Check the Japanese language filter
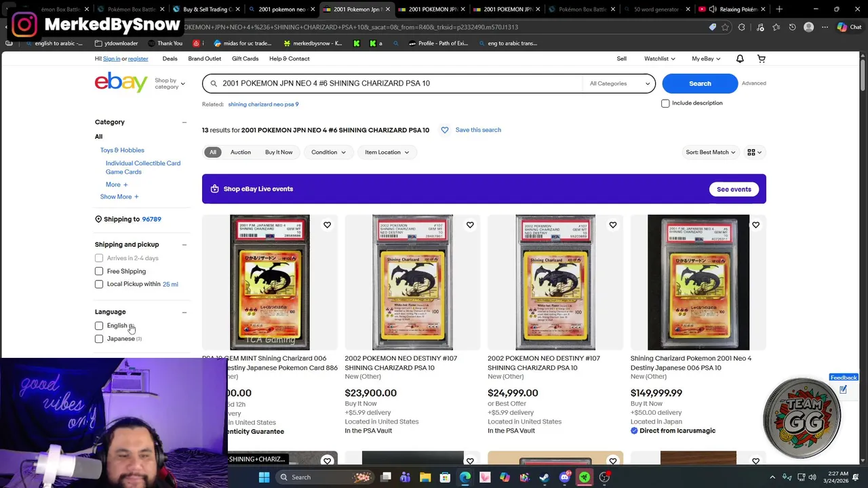868x488 pixels. point(99,339)
